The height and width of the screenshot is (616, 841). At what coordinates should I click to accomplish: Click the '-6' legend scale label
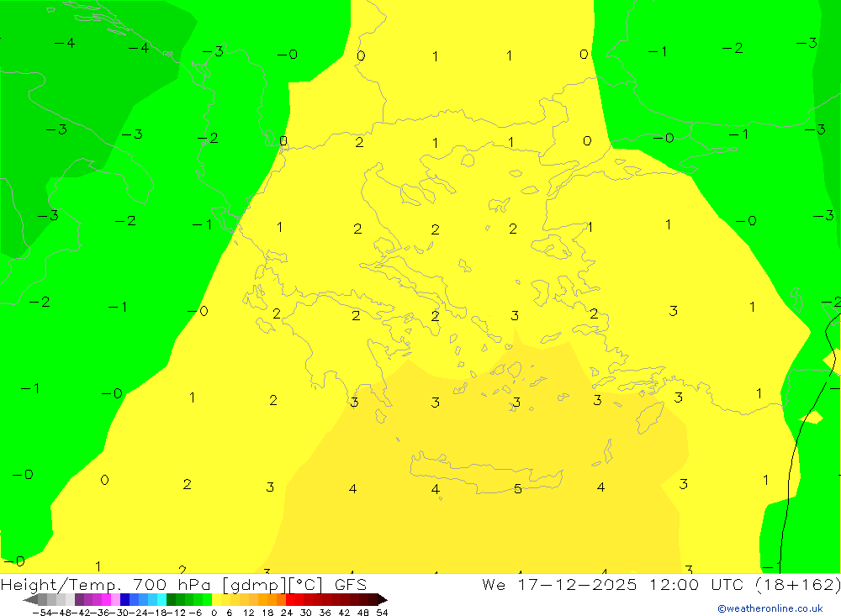pos(195,613)
